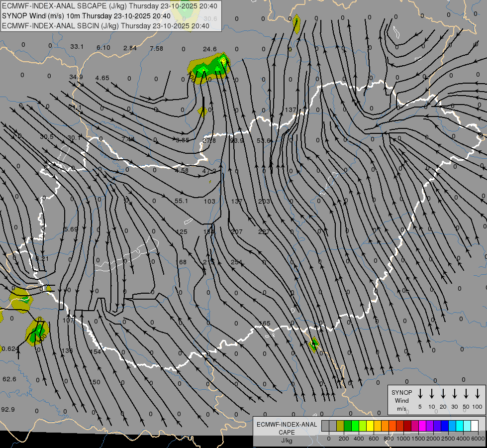Click the 254 value on the map
487x448 pixels.
(x=237, y=262)
